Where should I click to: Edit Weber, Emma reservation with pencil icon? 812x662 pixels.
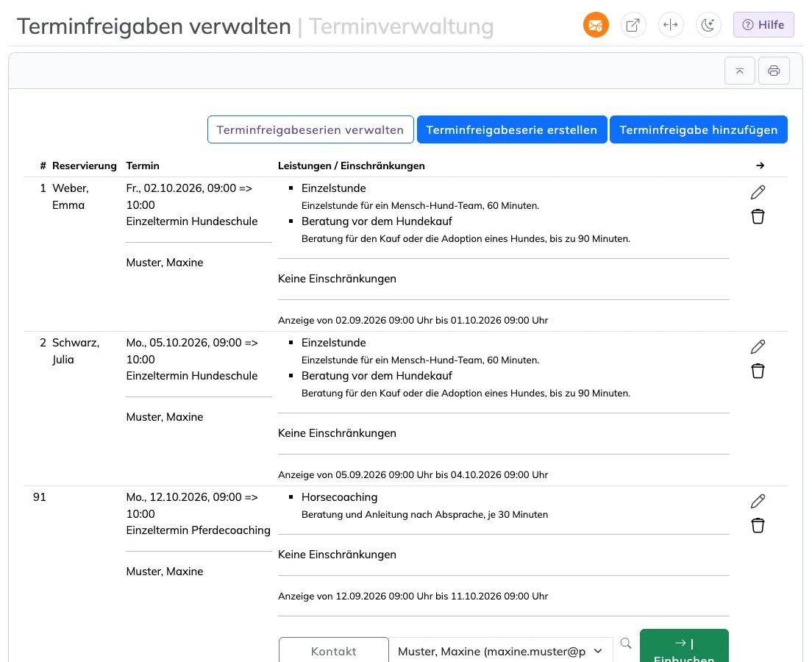(x=758, y=192)
